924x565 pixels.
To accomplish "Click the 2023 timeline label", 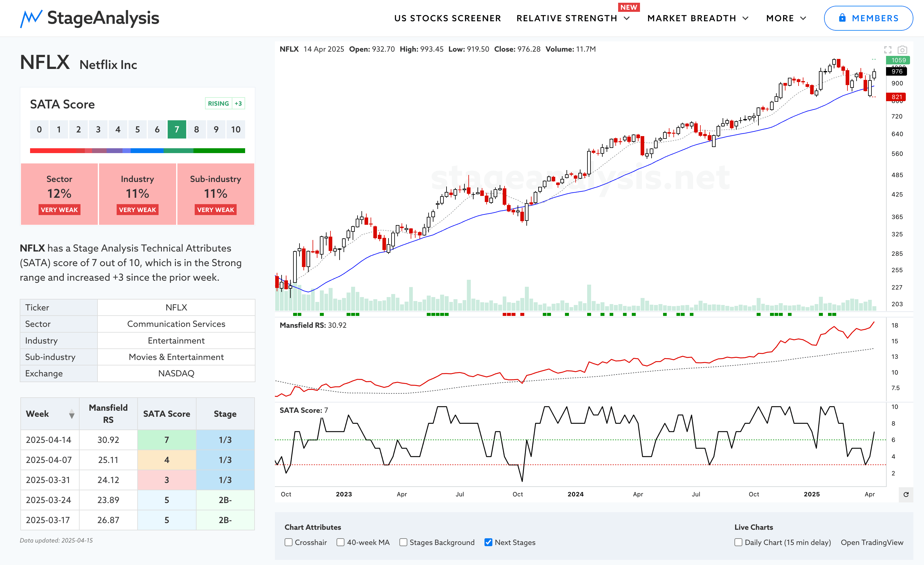I will pos(344,494).
